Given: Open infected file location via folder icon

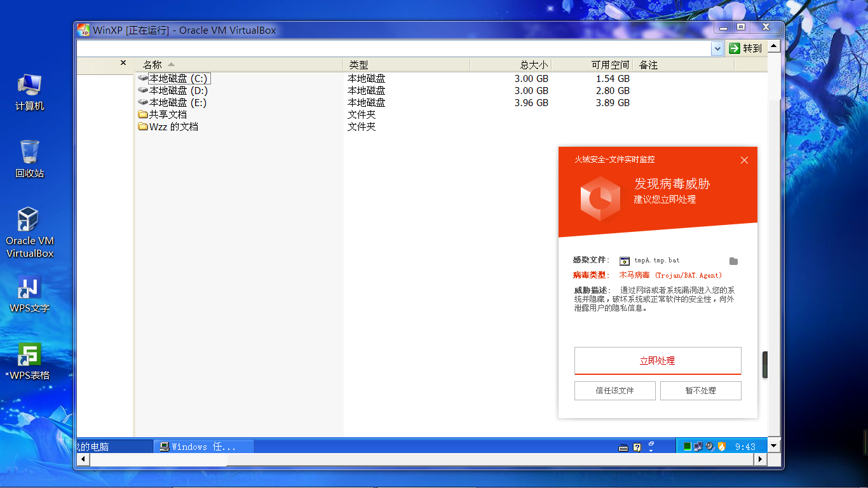Looking at the screenshot, I should tap(734, 261).
